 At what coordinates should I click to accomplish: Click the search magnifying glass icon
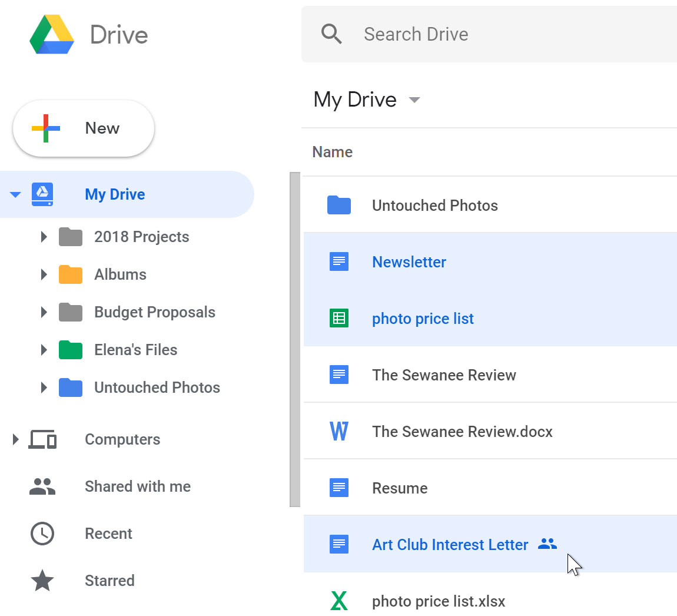pos(331,34)
